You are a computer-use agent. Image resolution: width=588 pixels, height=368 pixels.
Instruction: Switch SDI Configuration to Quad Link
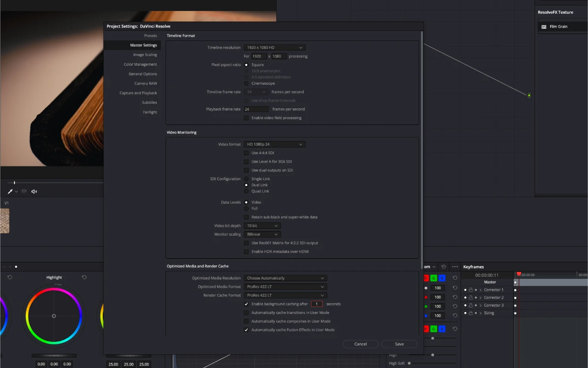[x=247, y=191]
